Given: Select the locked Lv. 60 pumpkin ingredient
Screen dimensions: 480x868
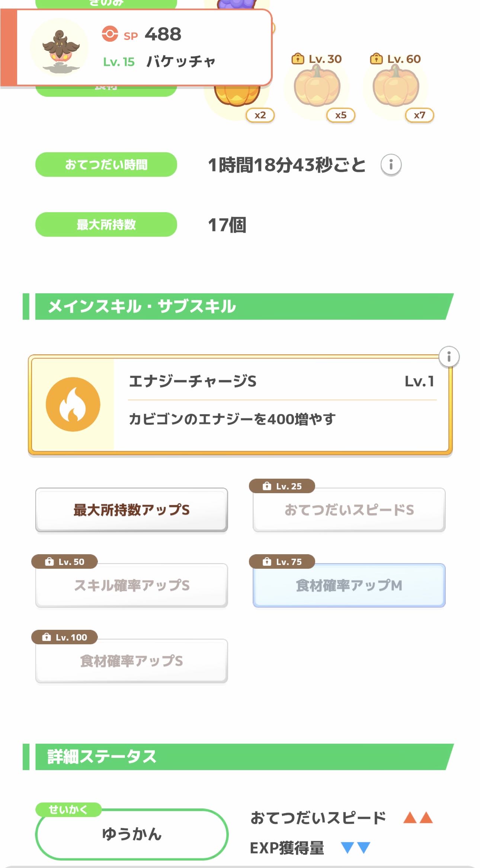Looking at the screenshot, I should pyautogui.click(x=396, y=86).
